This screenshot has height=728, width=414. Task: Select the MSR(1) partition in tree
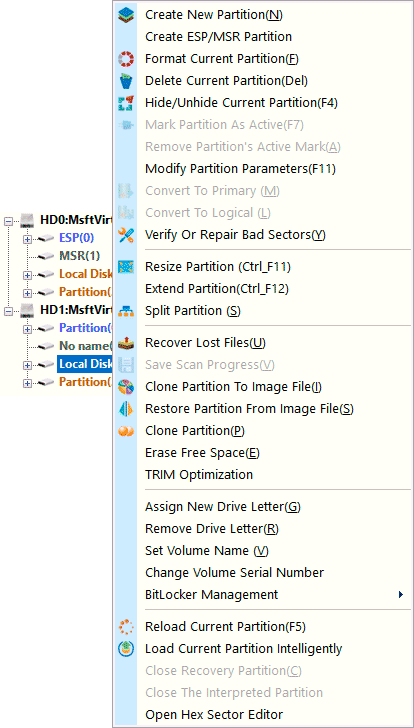(79, 256)
